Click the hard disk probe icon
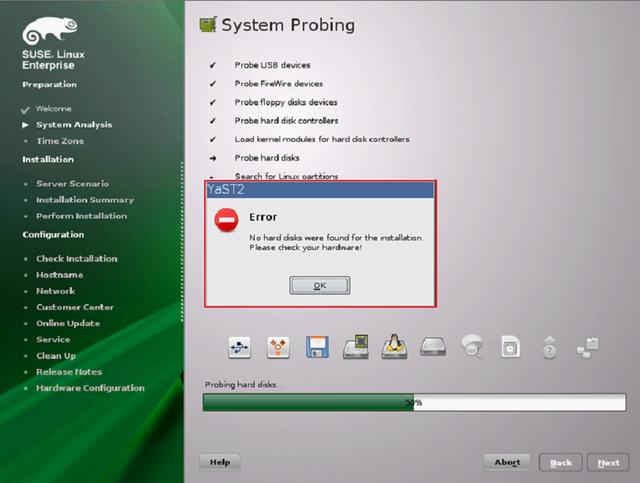Screen dimensions: 640x483 [433, 346]
